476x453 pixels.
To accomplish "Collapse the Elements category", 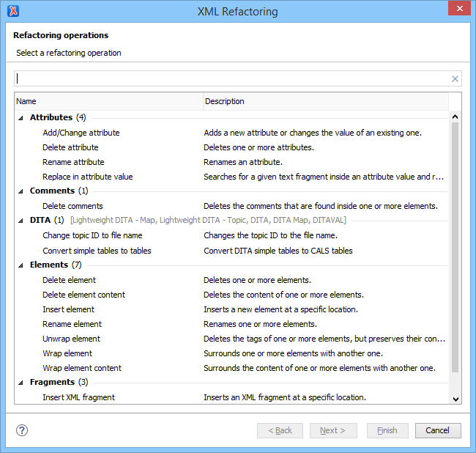I will click(21, 265).
